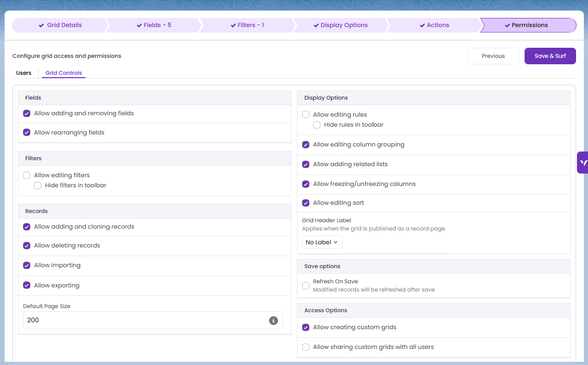Viewport: 588px width, 365px height.
Task: Click the Save & Surf button
Action: [x=550, y=56]
